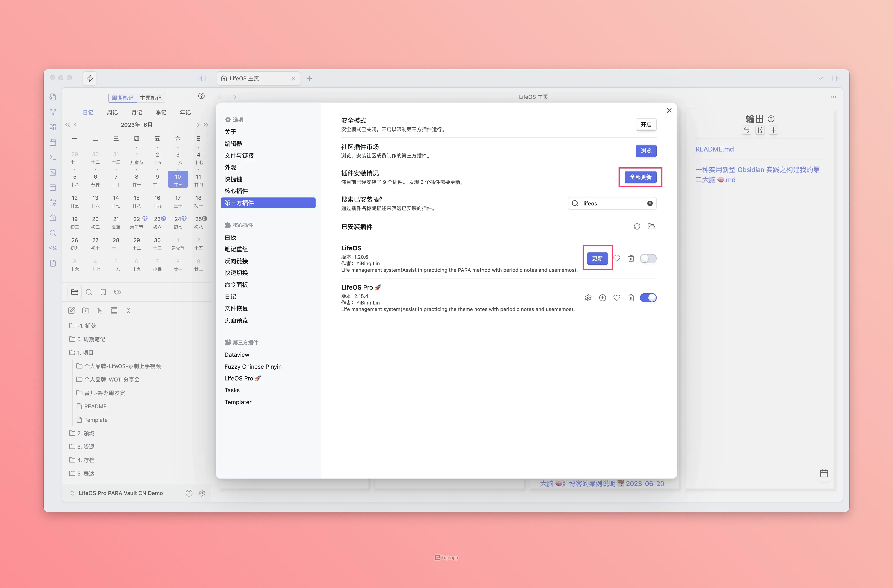Click 浏览 to browse community plugins
The height and width of the screenshot is (588, 893).
click(646, 151)
